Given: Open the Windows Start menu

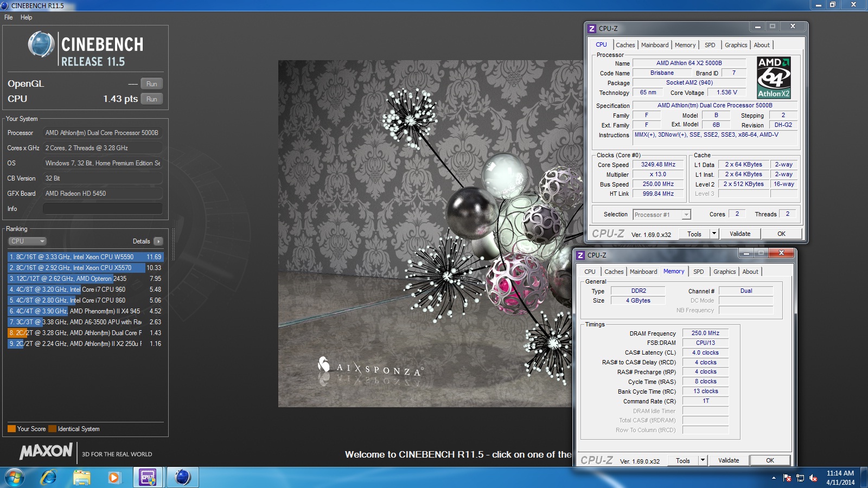Looking at the screenshot, I should pos(15,478).
